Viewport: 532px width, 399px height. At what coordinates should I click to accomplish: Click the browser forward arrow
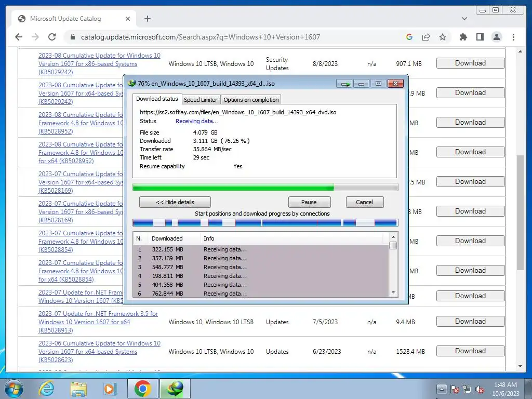pos(35,37)
